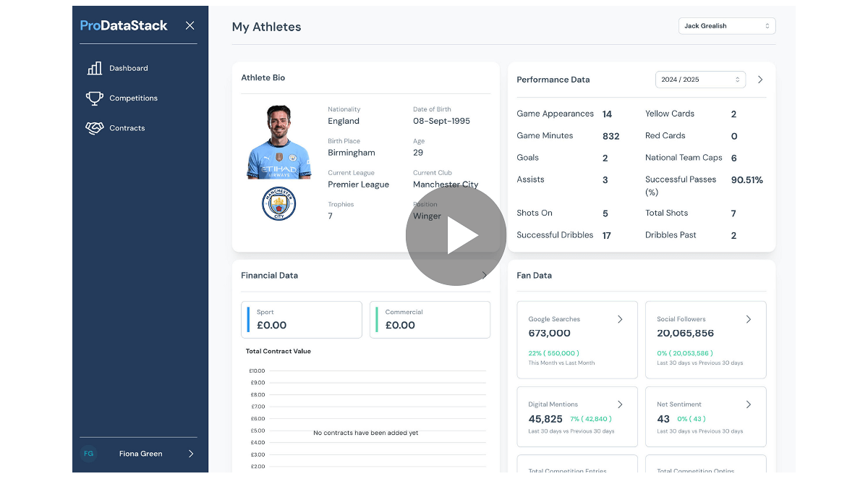The width and height of the screenshot is (868, 479).
Task: Click the FG user avatar
Action: coord(88,454)
